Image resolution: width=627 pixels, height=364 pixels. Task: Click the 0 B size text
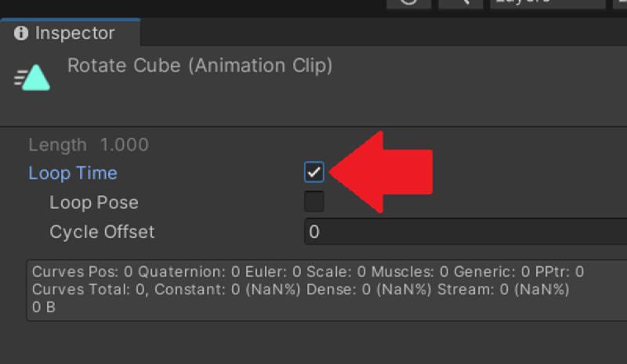click(44, 308)
